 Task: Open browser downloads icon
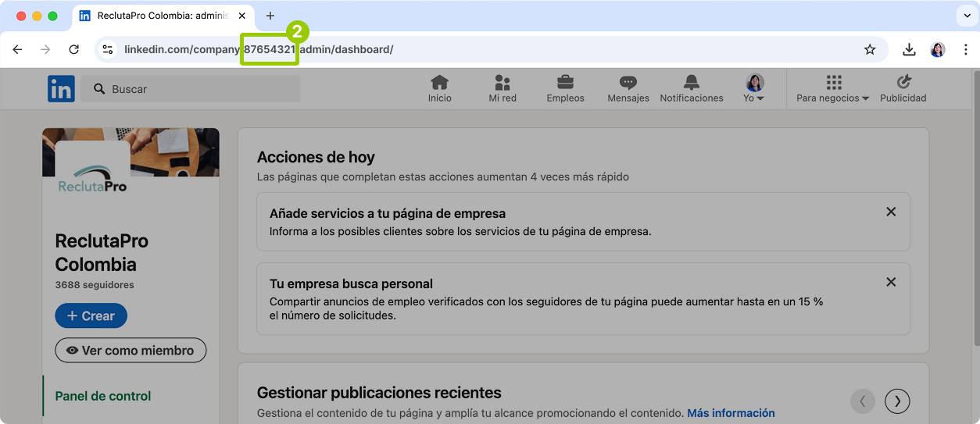coord(909,49)
